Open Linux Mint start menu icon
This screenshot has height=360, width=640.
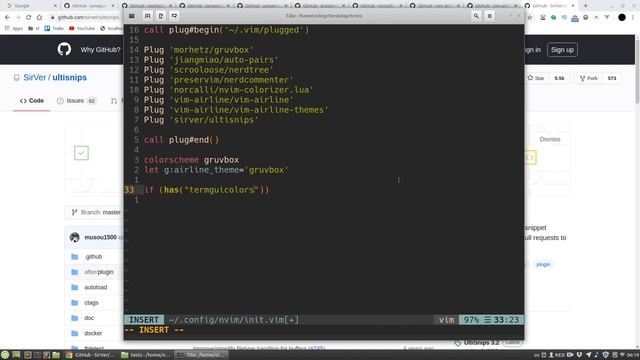[5, 355]
